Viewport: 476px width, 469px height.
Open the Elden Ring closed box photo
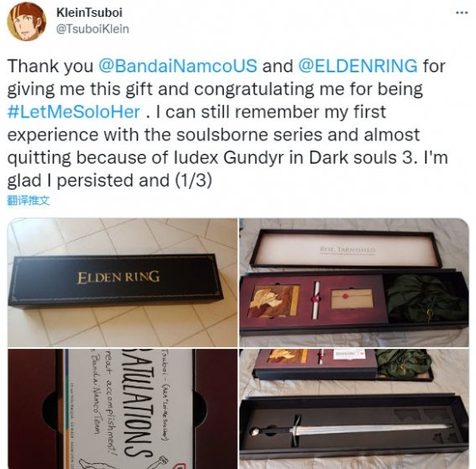(122, 282)
